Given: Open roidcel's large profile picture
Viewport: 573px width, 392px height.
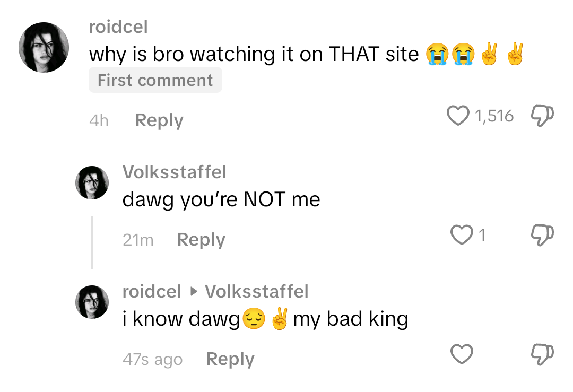Looking at the screenshot, I should tap(44, 47).
